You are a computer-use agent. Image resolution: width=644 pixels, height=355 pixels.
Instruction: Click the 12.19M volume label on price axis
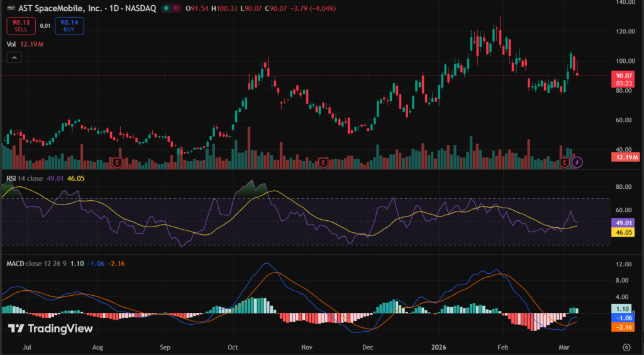point(625,157)
